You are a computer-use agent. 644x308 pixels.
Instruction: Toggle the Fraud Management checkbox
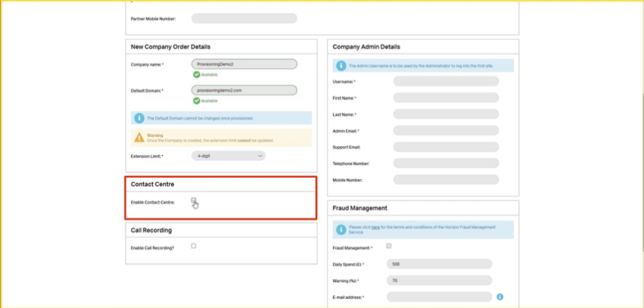coord(388,246)
